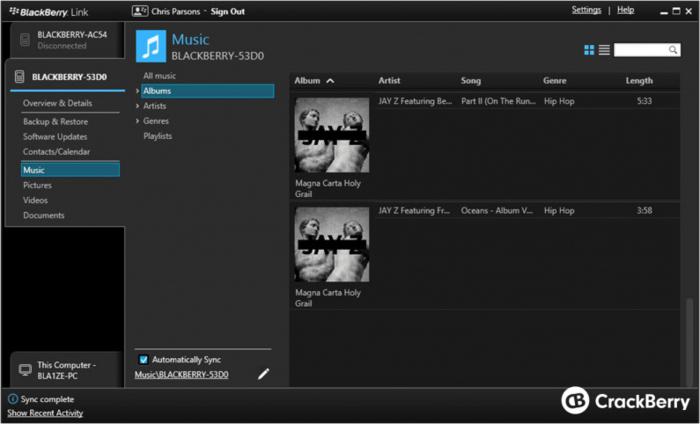This screenshot has width=700, height=424.
Task: Open Software Updates section
Action: (55, 137)
